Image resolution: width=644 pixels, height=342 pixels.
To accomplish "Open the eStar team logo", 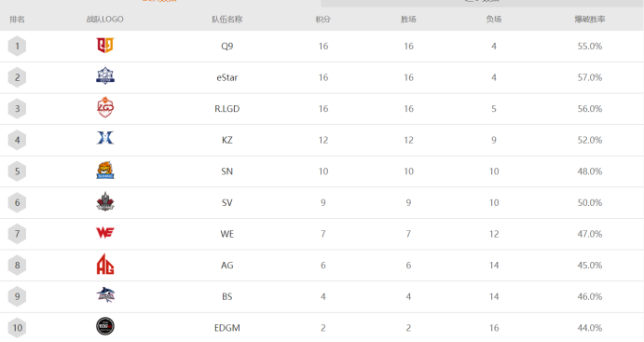I will [105, 76].
